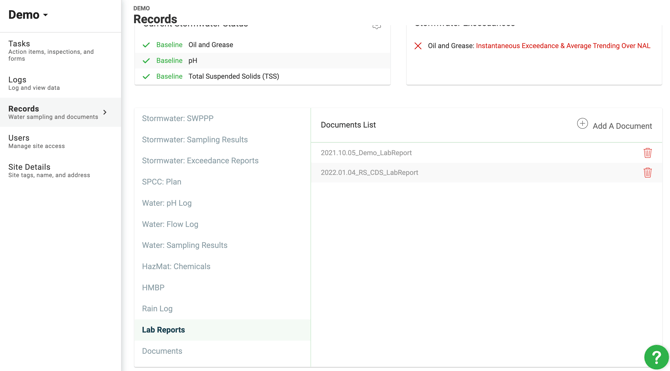Select Lab Reports category
Screen dimensions: 670x371
[x=222, y=330]
